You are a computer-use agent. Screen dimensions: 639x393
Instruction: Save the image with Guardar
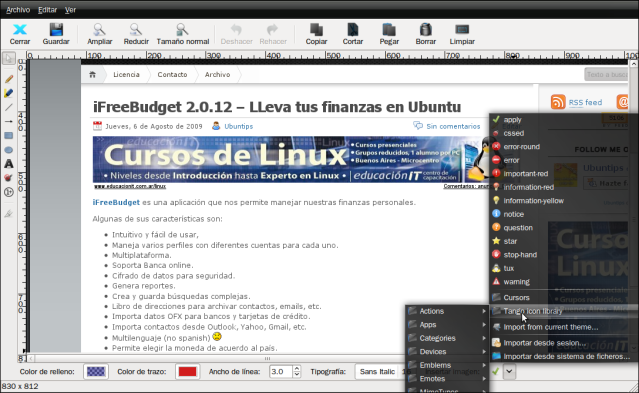56,34
